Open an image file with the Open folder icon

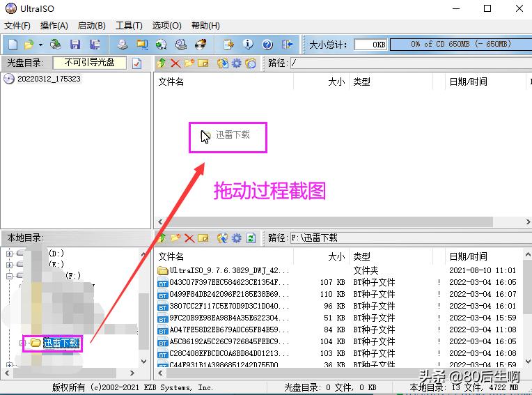tap(29, 45)
